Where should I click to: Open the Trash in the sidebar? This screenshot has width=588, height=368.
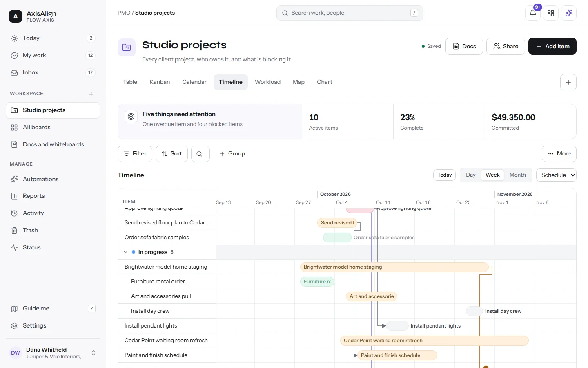[x=53, y=231]
